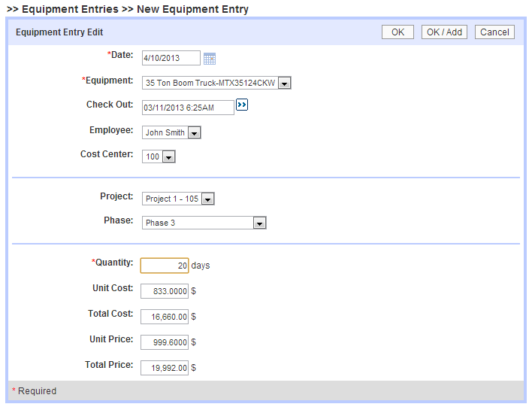The height and width of the screenshot is (407, 532).
Task: Go to Equipment Entries breadcrumb
Action: (70, 10)
